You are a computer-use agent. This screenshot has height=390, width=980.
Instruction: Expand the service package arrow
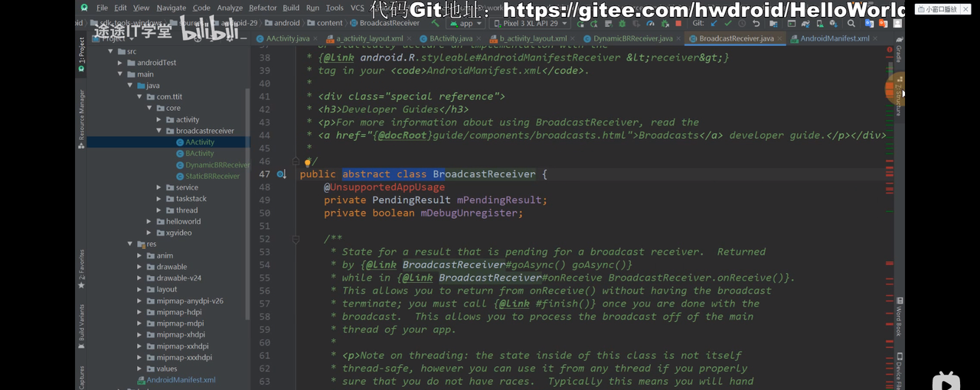[x=159, y=187]
